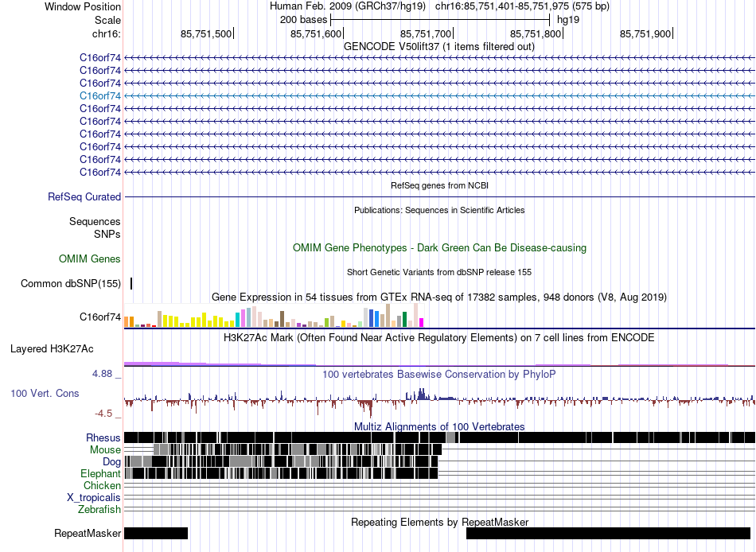Click the 100 Vert. Cons label

45,394
